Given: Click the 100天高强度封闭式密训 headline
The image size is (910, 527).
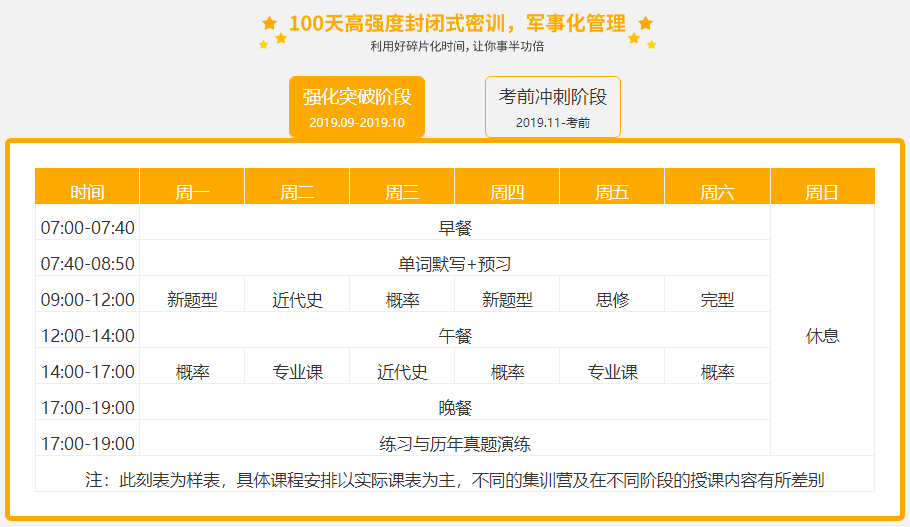Looking at the screenshot, I should point(457,23).
